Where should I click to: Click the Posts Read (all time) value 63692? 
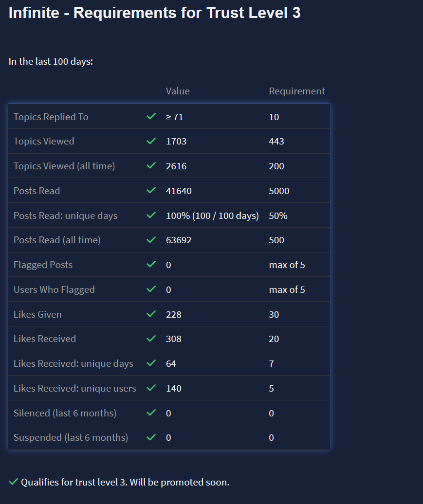[179, 240]
